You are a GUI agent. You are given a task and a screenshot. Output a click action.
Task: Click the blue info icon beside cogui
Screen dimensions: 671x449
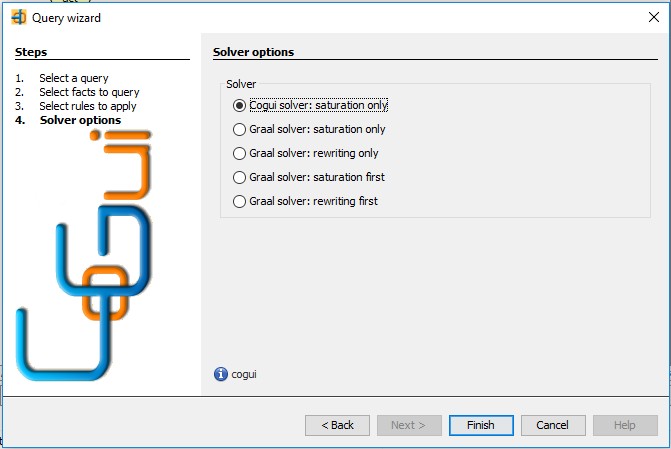click(x=220, y=374)
